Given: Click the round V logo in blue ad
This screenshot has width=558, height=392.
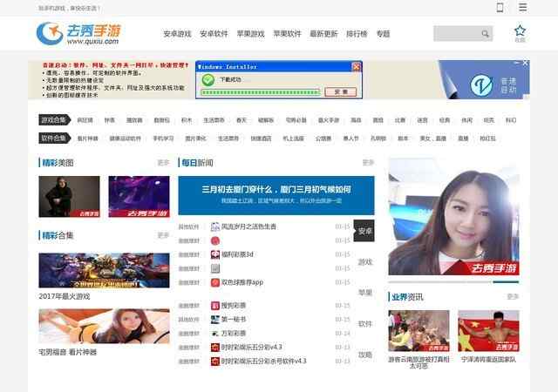Looking at the screenshot, I should (481, 85).
